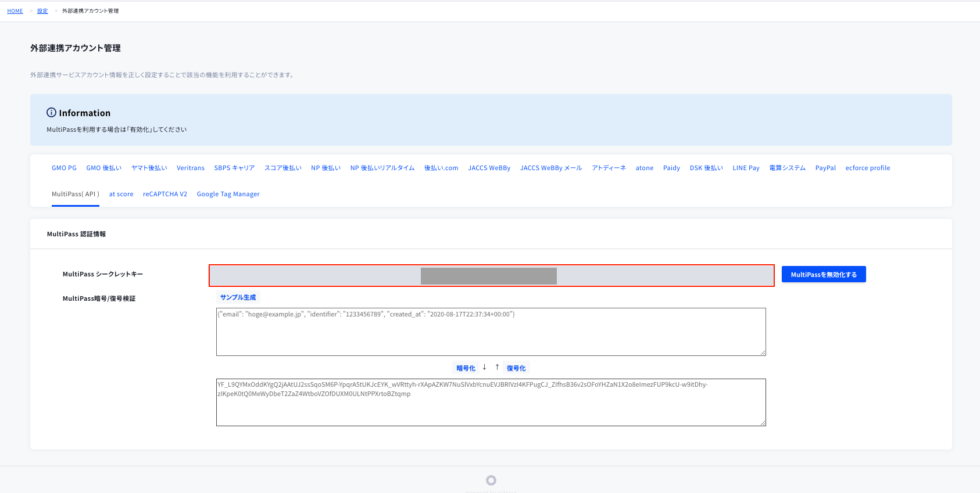Click the HOME breadcrumb link
Image resolution: width=980 pixels, height=493 pixels.
pos(15,11)
